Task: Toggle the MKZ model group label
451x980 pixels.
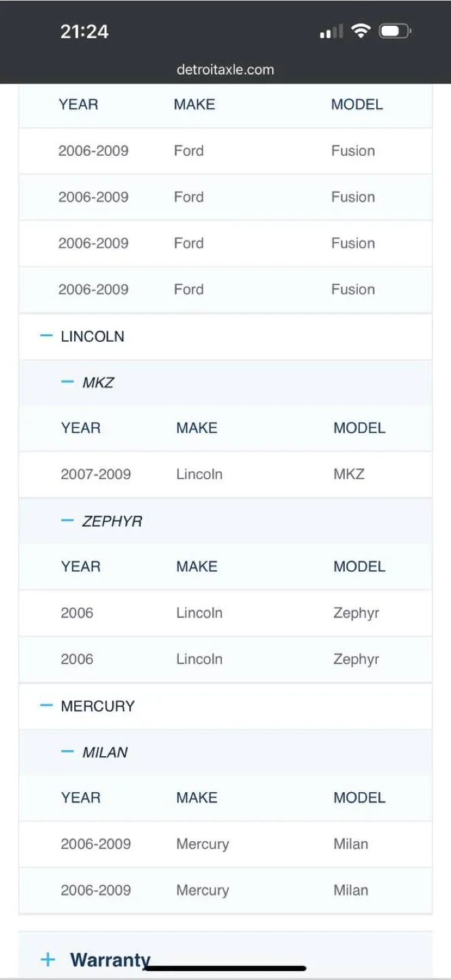Action: coord(99,382)
